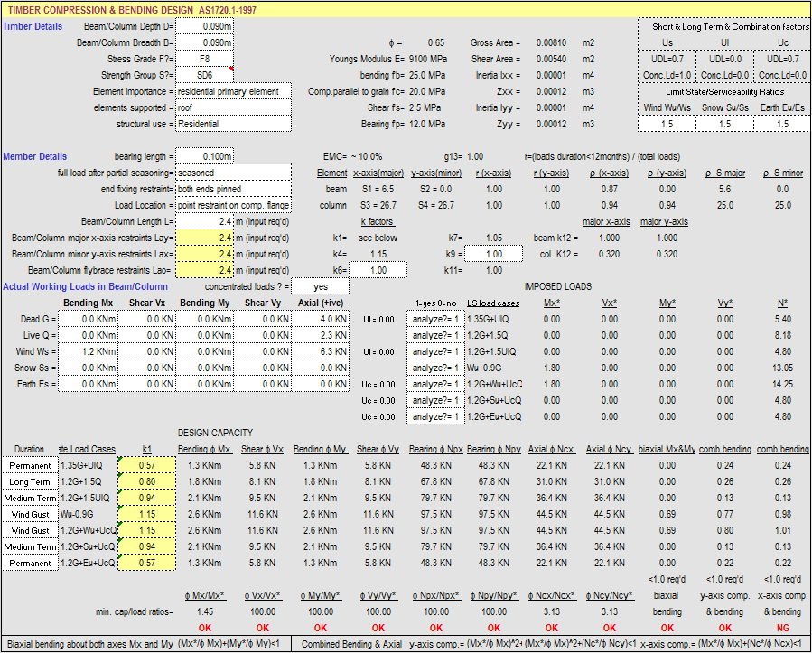
Task: Select the Wind Ws Axial load cell
Action: point(321,351)
